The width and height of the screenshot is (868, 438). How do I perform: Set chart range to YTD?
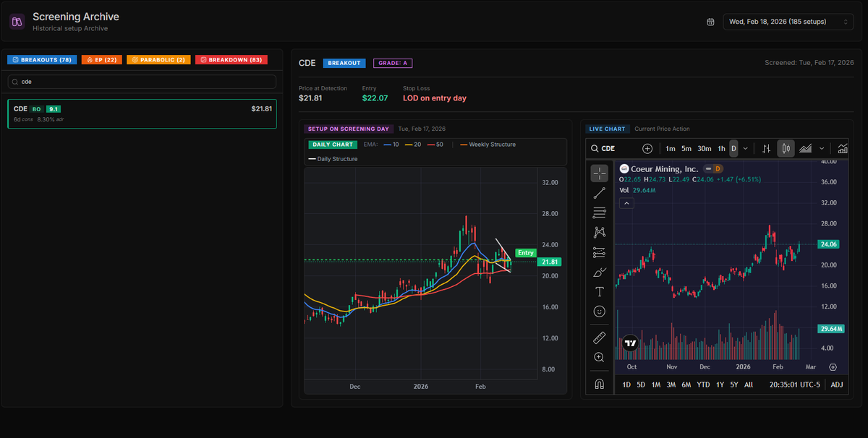click(x=703, y=385)
